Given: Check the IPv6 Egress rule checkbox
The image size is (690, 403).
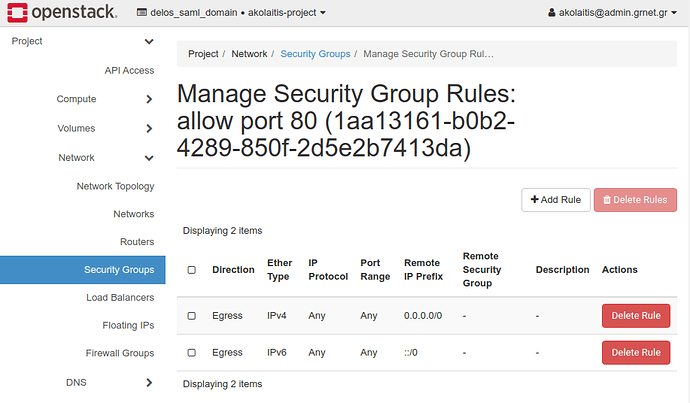Looking at the screenshot, I should pyautogui.click(x=192, y=352).
